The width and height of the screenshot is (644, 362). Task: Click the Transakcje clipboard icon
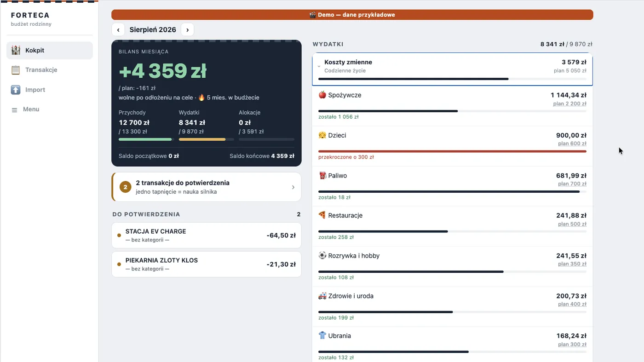pos(16,70)
